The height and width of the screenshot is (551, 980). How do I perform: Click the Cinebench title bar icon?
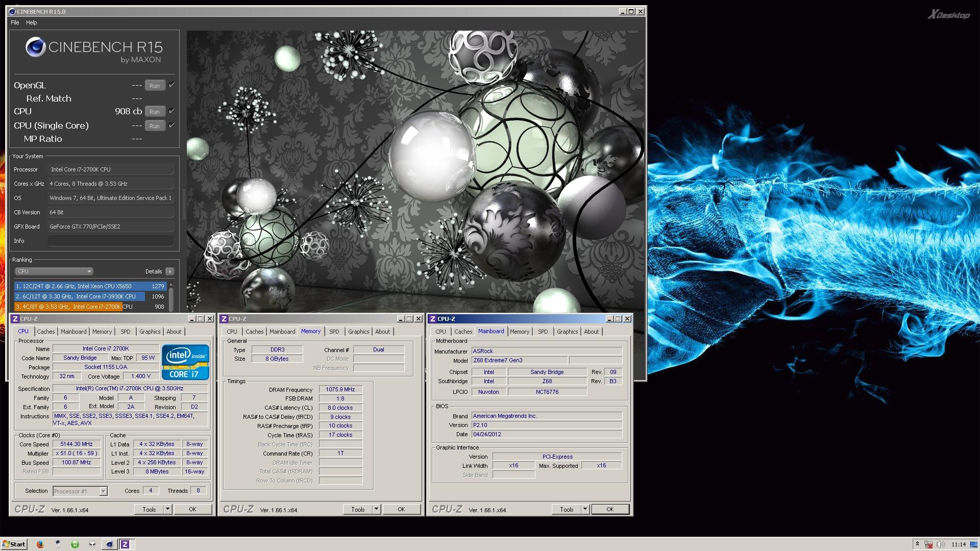tap(13, 11)
